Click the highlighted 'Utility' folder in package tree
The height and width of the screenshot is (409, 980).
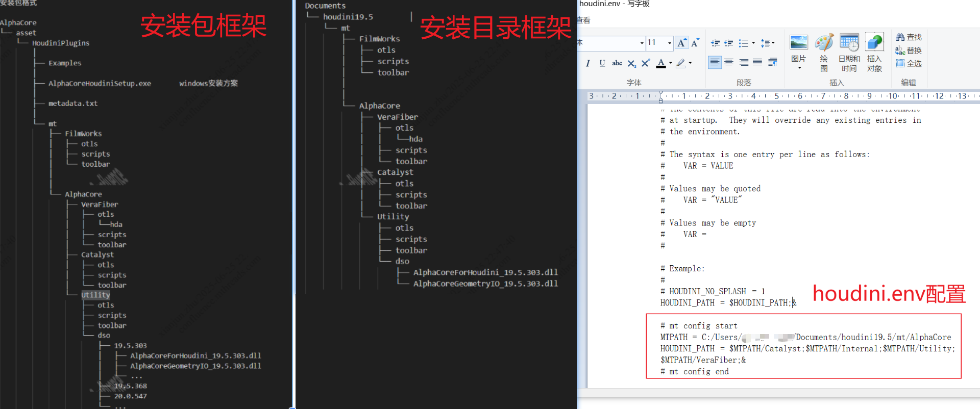pyautogui.click(x=95, y=295)
